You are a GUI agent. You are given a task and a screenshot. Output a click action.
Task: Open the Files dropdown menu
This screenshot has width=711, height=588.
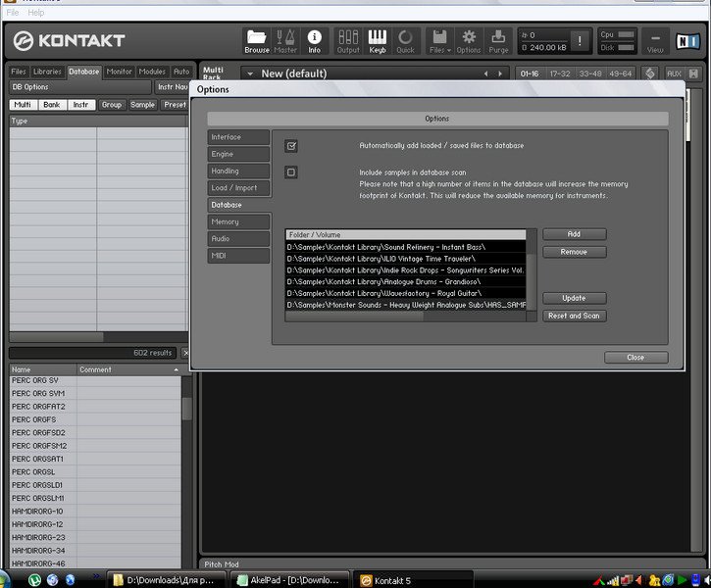pos(439,41)
